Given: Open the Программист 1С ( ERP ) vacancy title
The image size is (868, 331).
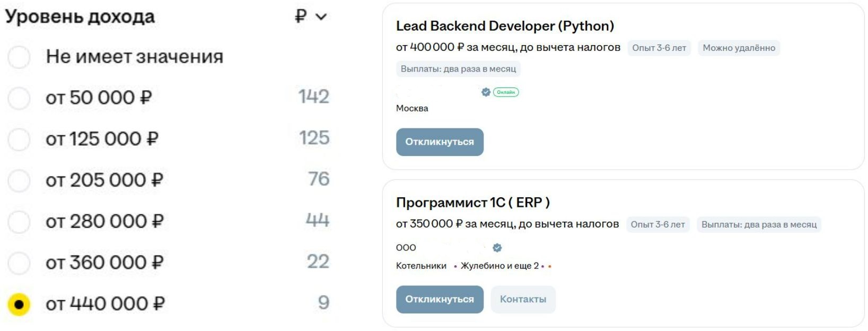Looking at the screenshot, I should pyautogui.click(x=473, y=203).
